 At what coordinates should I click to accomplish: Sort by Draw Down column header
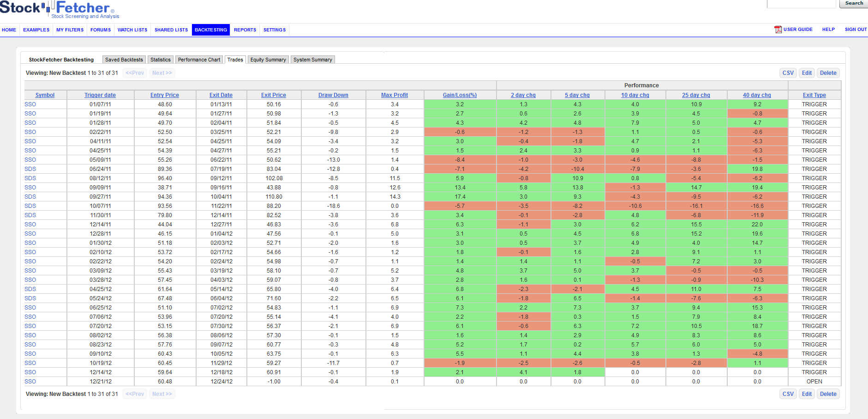[333, 95]
